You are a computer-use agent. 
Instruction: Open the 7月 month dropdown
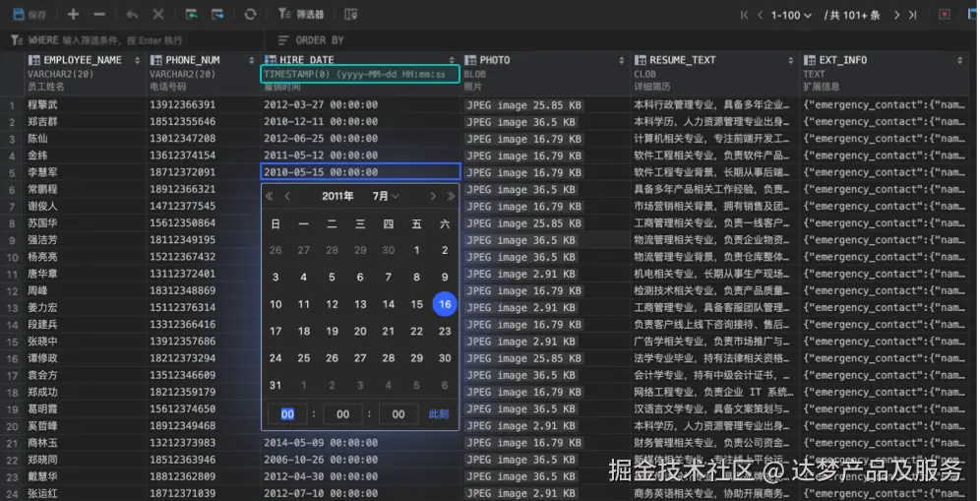point(385,197)
